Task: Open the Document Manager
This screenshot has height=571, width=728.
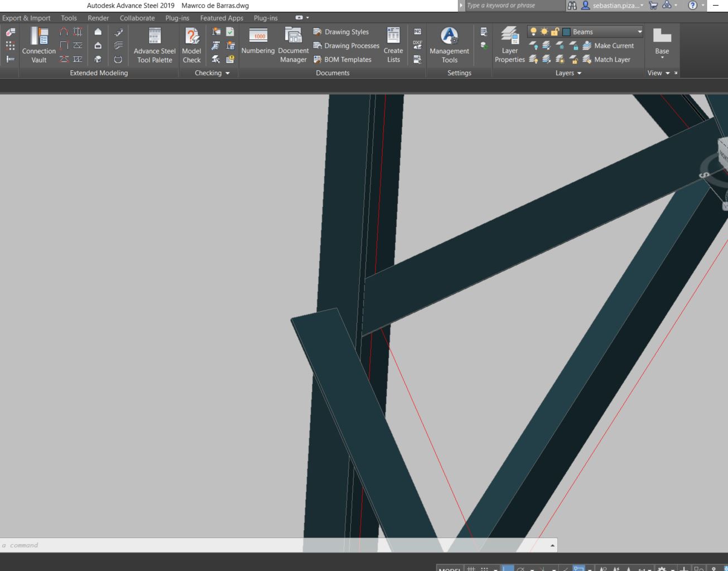Action: point(293,45)
